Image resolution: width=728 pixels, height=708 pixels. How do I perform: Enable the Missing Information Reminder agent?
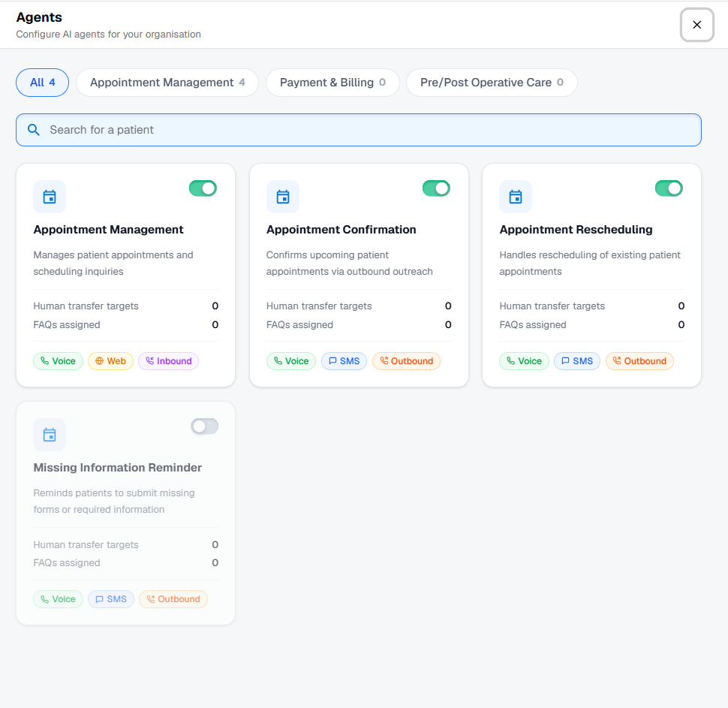pos(204,426)
